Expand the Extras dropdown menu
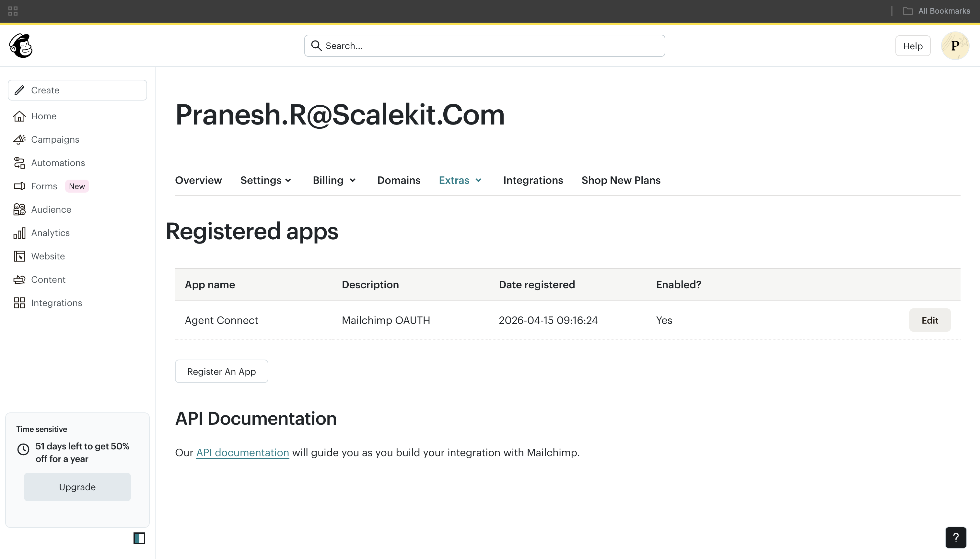 (460, 181)
